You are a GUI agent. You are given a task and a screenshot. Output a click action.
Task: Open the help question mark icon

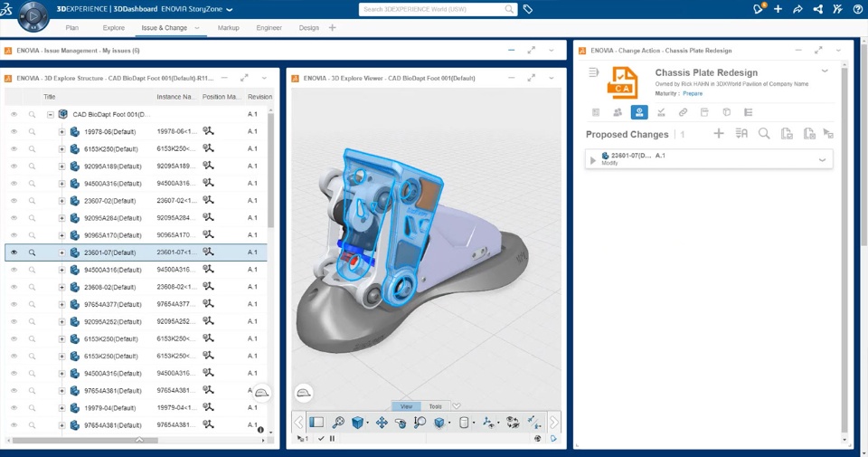(x=857, y=9)
